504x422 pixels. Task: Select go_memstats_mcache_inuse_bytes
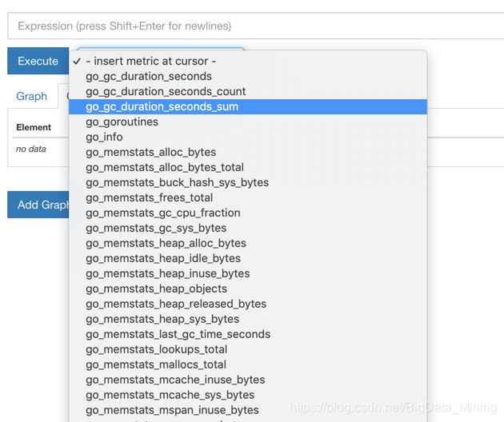248,380
